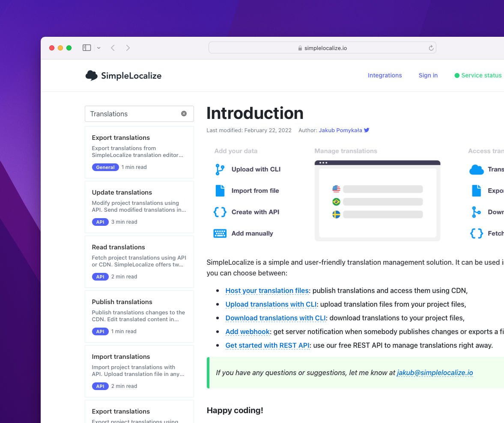The height and width of the screenshot is (423, 504).
Task: Click the braces icon beside Fetch
Action: [x=476, y=234]
